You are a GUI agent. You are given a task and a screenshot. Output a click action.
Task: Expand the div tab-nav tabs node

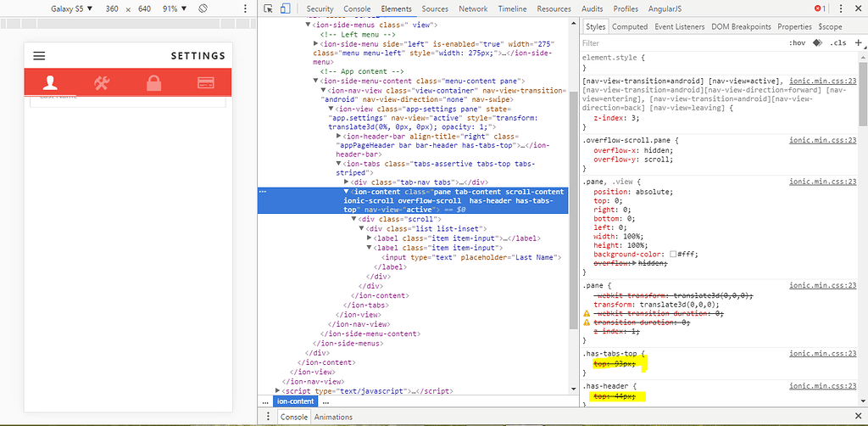click(x=347, y=182)
